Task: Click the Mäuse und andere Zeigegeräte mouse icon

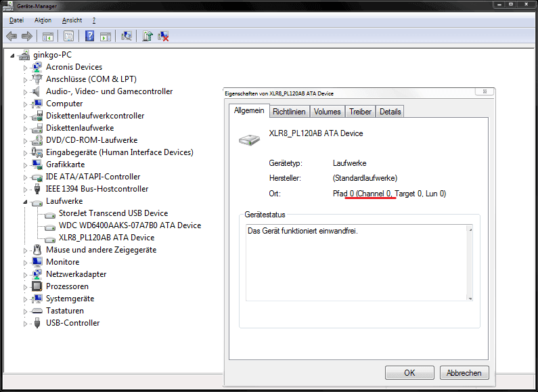Action: (37, 250)
